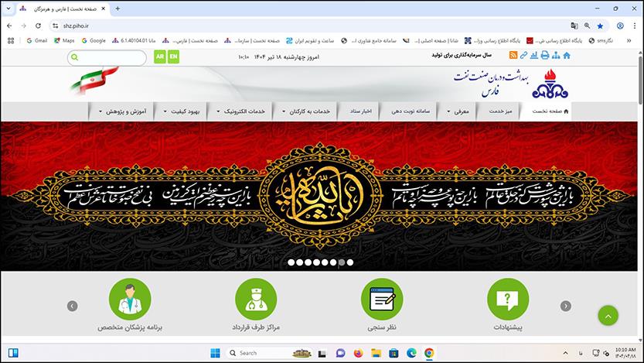Show hidden system tray icons

565,353
